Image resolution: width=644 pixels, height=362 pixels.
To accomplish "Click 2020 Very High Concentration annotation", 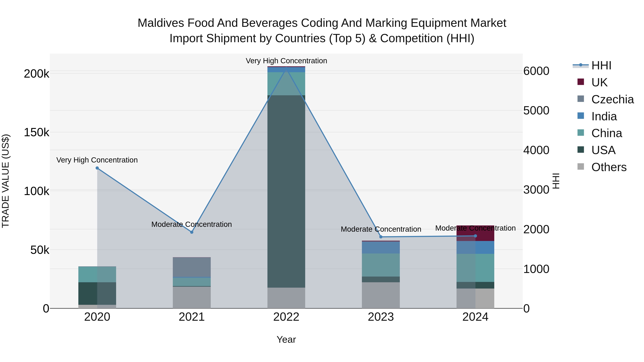I will point(97,160).
